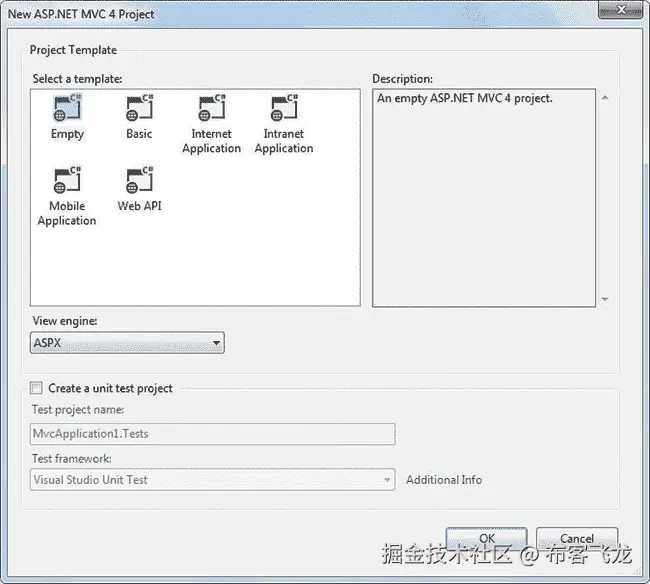Enable Create a unit test project checkbox
Image resolution: width=650 pixels, height=584 pixels.
pos(36,388)
